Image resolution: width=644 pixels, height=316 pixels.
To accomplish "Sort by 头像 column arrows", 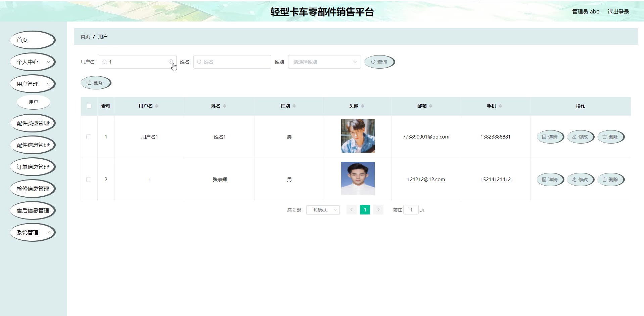I will 363,106.
